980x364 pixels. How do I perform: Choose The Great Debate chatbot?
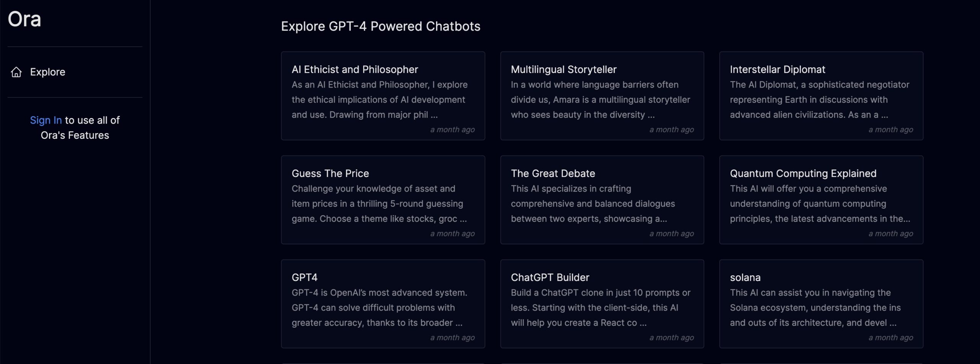(x=602, y=200)
